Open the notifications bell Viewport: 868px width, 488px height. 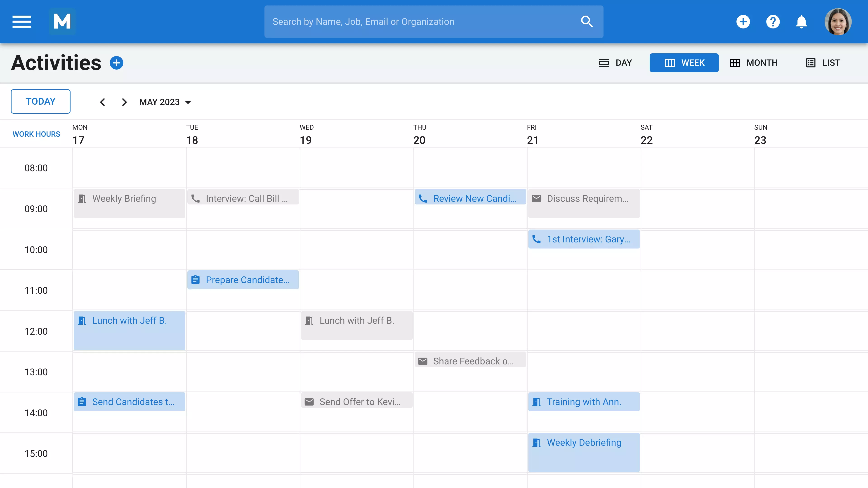pos(801,21)
